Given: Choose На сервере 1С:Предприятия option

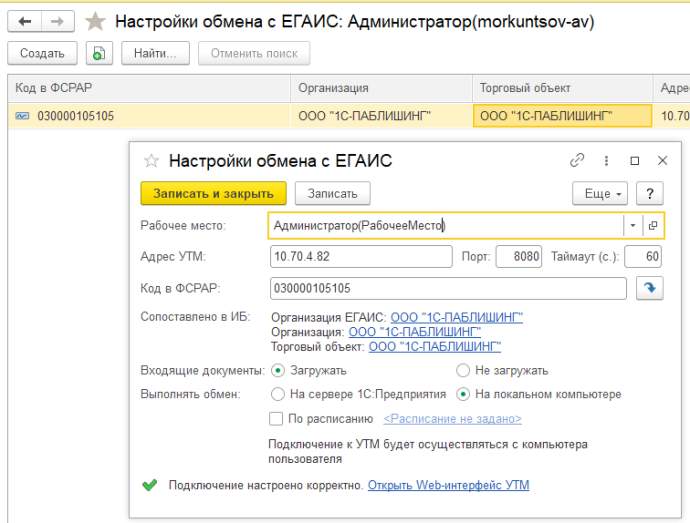Looking at the screenshot, I should 279,394.
